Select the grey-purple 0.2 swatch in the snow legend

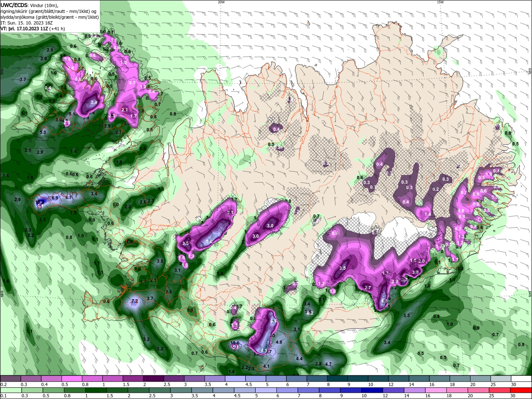tap(10, 379)
